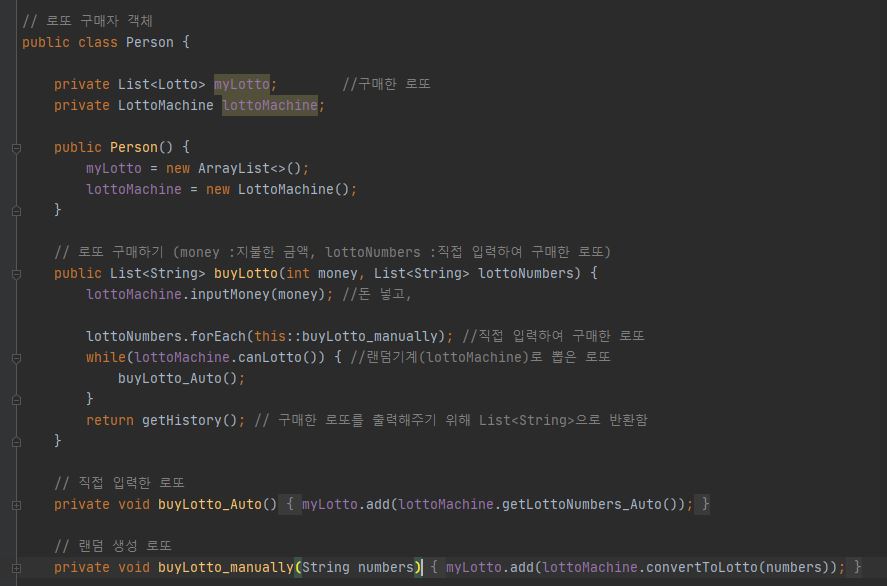887x586 pixels.
Task: Click the getHistory() method call
Action: (x=190, y=420)
